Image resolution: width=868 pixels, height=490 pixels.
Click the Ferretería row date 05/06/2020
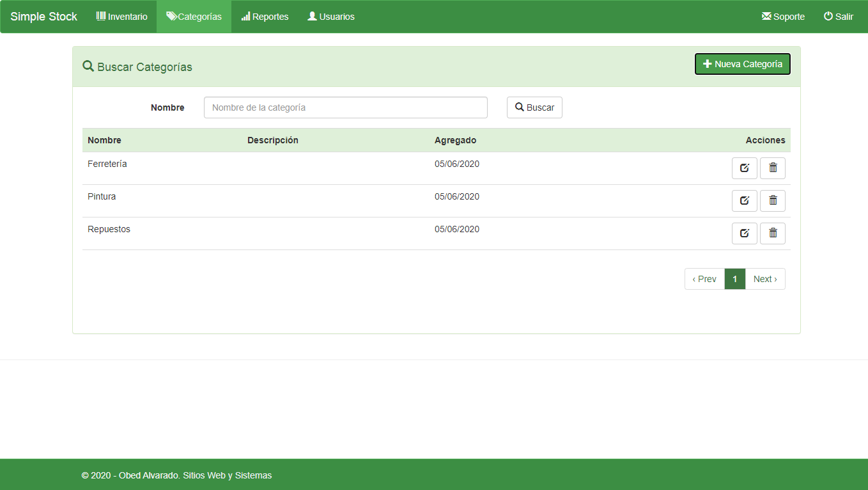point(457,164)
